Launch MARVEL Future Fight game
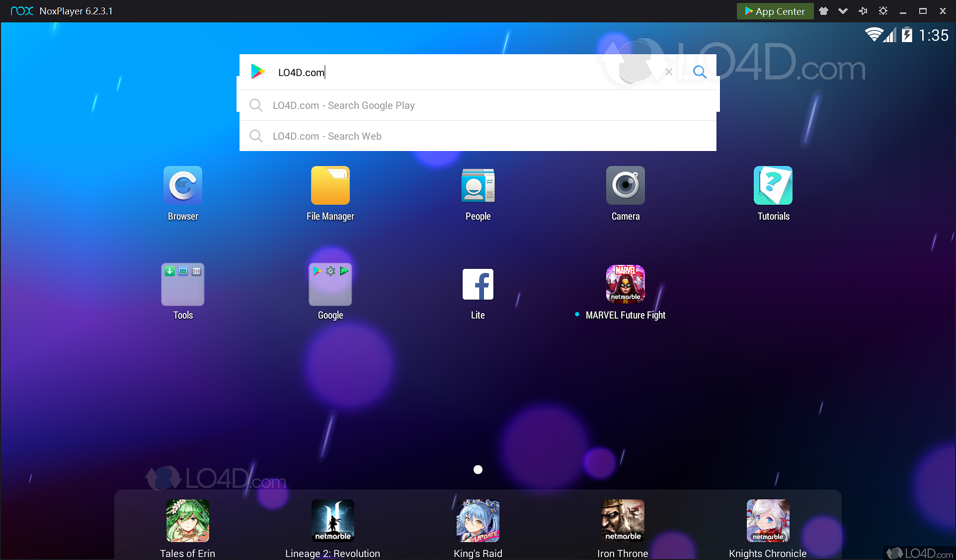 625,284
